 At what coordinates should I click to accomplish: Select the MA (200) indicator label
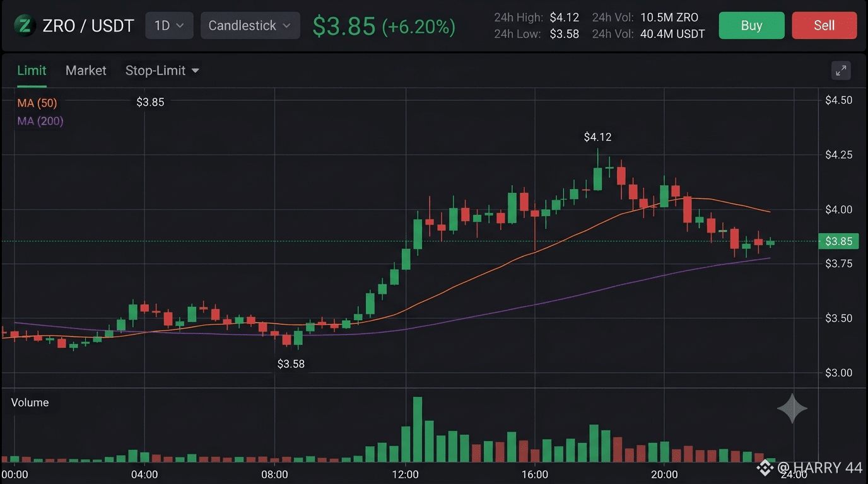click(40, 121)
